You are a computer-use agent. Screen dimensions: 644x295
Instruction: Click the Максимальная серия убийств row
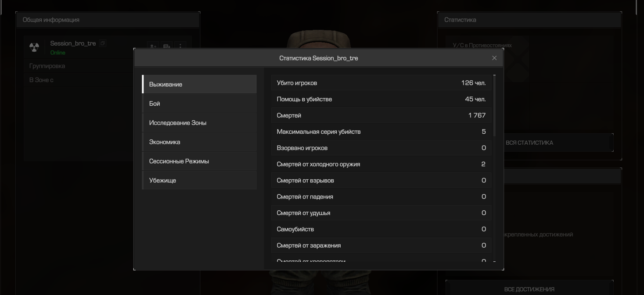pos(381,132)
